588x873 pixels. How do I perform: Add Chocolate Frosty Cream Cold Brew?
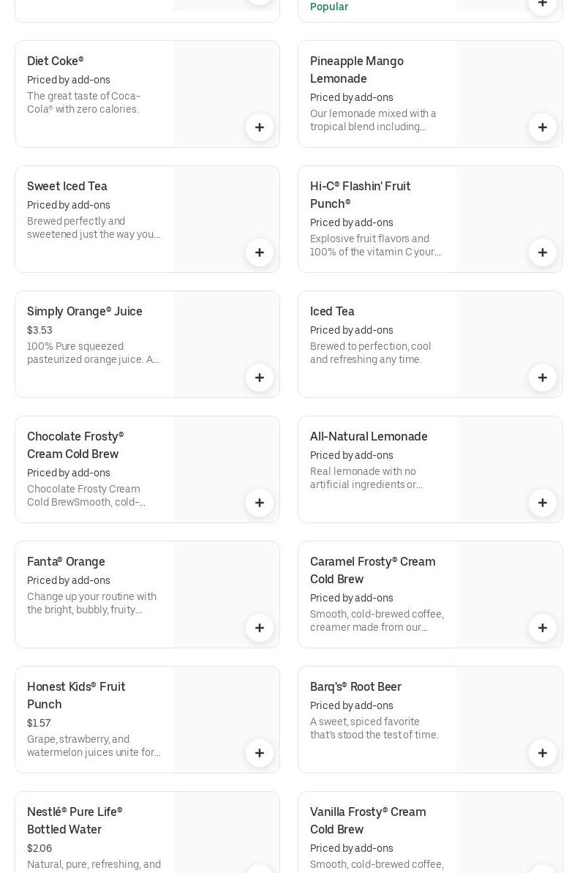pyautogui.click(x=260, y=503)
